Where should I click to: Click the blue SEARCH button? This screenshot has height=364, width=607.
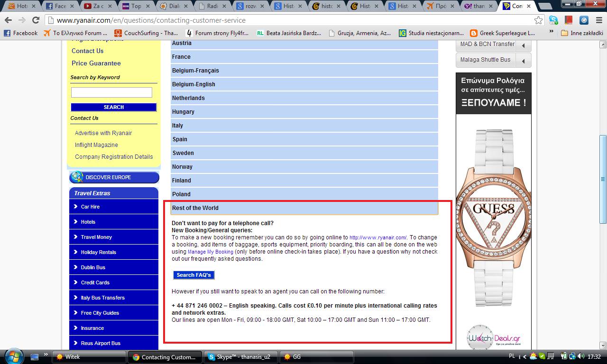114,107
